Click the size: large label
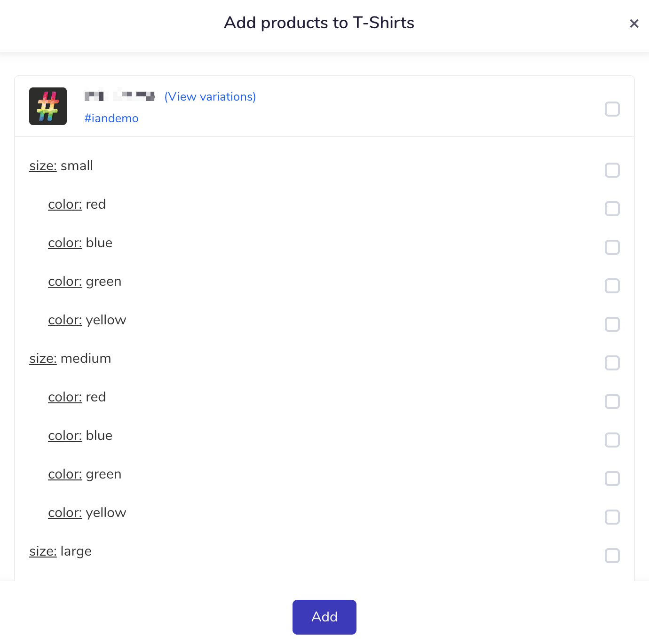This screenshot has width=649, height=644. pos(60,551)
